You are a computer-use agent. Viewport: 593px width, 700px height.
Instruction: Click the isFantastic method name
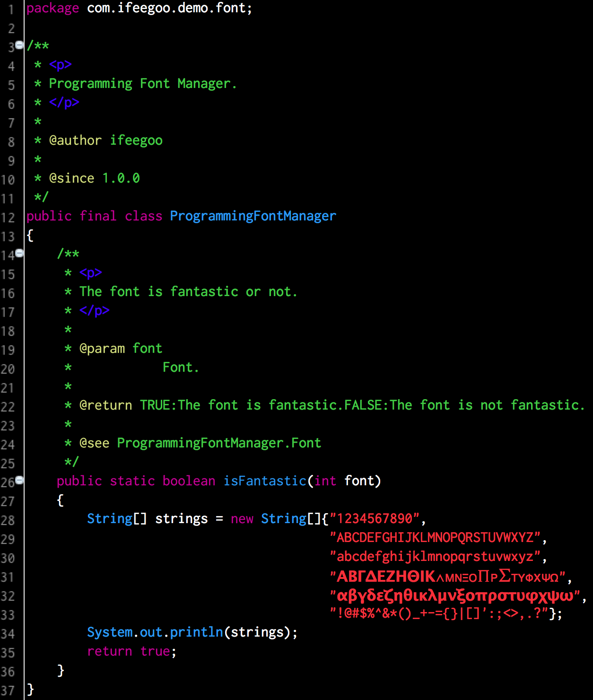(x=264, y=481)
